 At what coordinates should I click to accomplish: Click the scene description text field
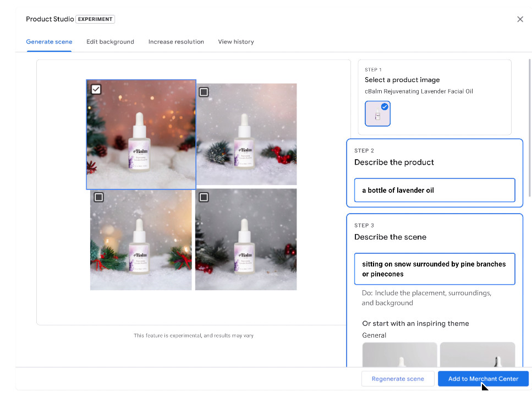[435, 269]
